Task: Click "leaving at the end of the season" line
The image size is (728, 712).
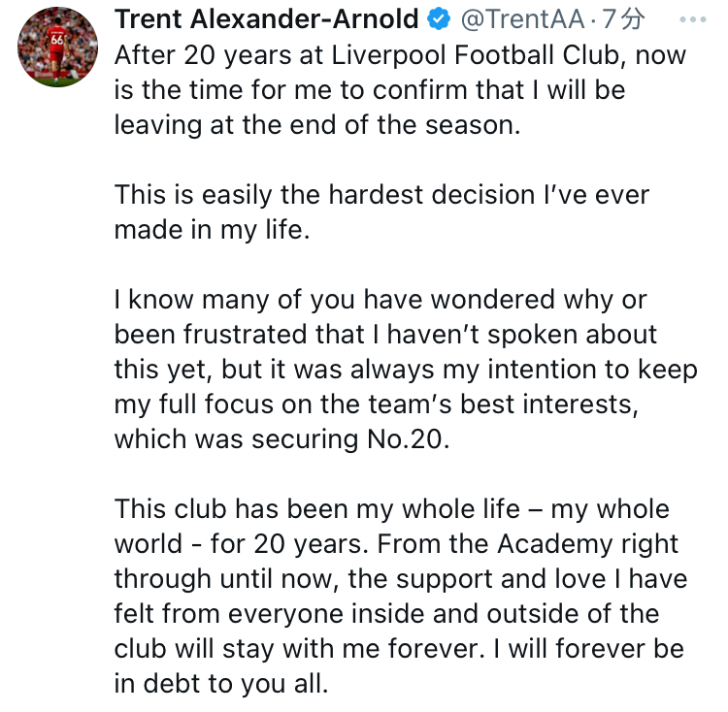Action: (x=317, y=125)
